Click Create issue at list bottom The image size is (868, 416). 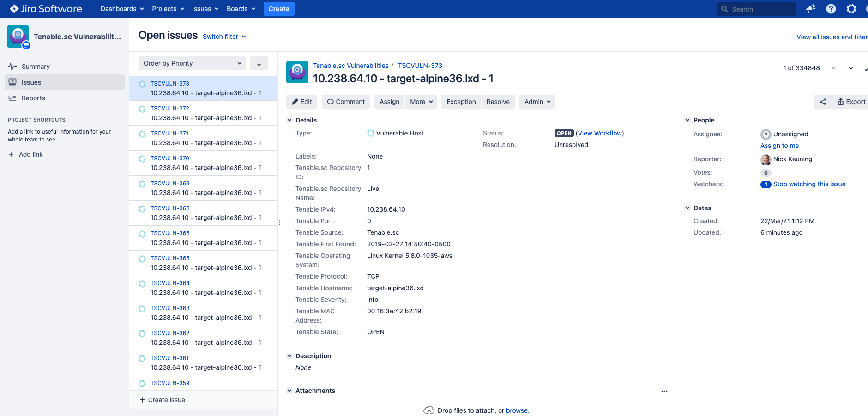(x=162, y=400)
